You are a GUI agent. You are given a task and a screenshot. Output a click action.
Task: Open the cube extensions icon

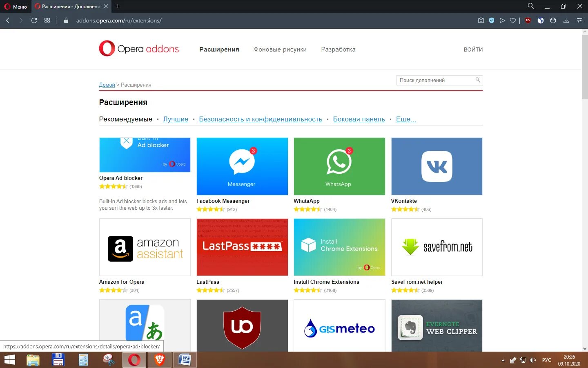pos(553,20)
